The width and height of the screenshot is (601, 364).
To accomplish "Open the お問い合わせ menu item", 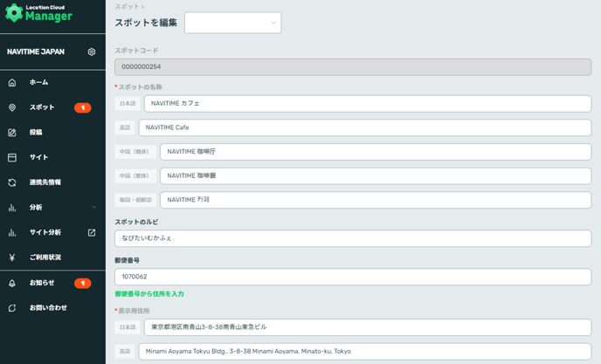I will [48, 307].
